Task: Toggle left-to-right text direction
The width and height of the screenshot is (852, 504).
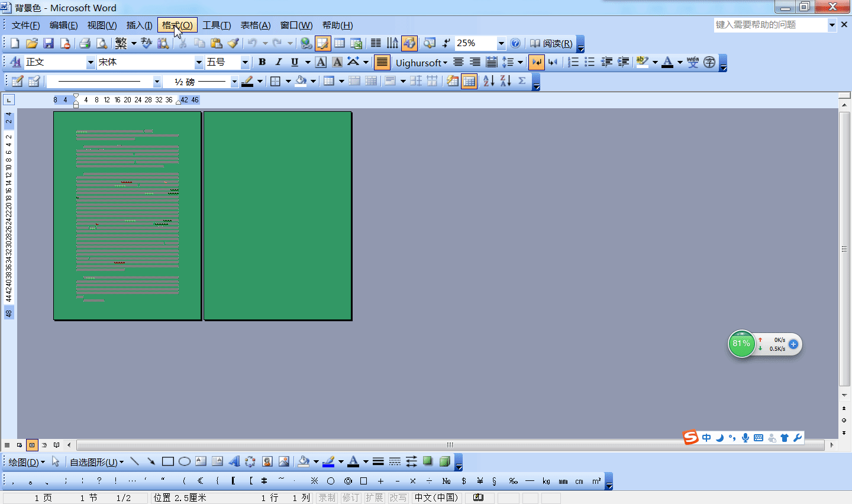Action: point(537,62)
